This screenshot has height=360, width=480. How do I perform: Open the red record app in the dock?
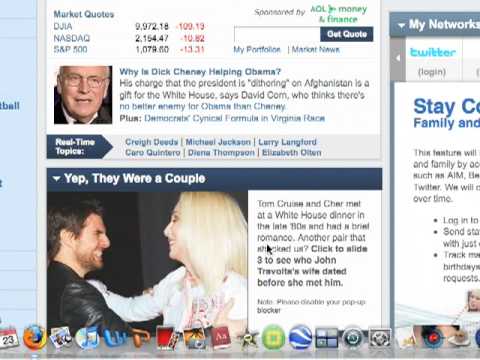click(x=433, y=337)
